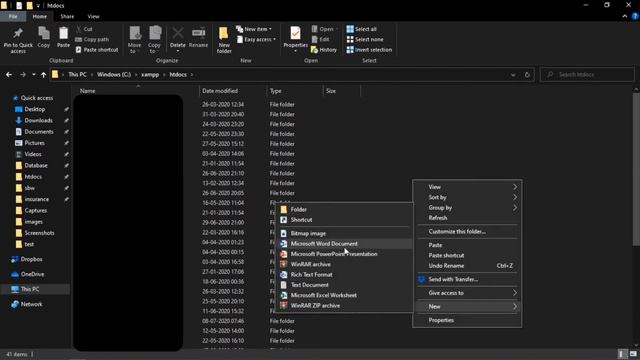This screenshot has width=640, height=360.
Task: Open Videos in navigation pane
Action: tap(33, 154)
